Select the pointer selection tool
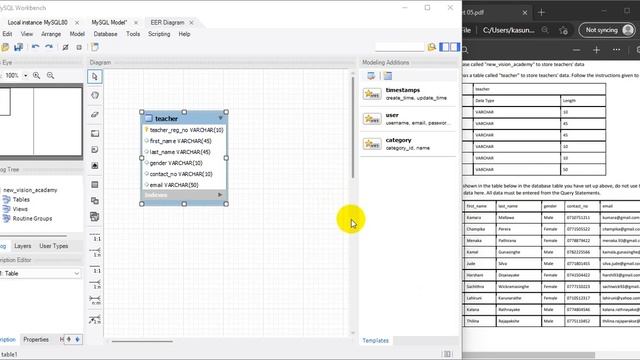 pos(95,76)
